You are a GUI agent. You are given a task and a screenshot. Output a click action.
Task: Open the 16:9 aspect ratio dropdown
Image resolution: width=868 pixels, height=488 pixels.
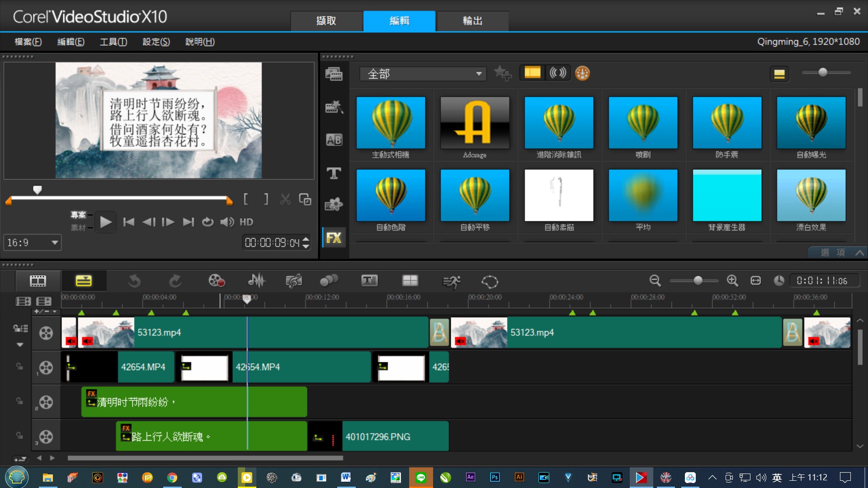tap(33, 243)
